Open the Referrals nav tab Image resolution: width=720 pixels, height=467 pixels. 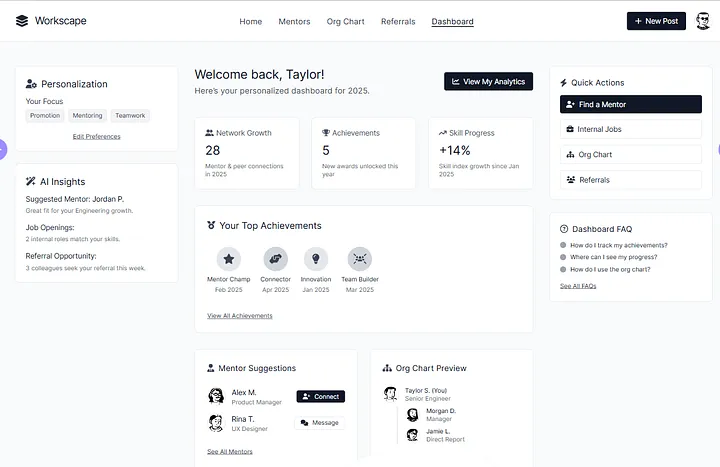click(x=398, y=22)
